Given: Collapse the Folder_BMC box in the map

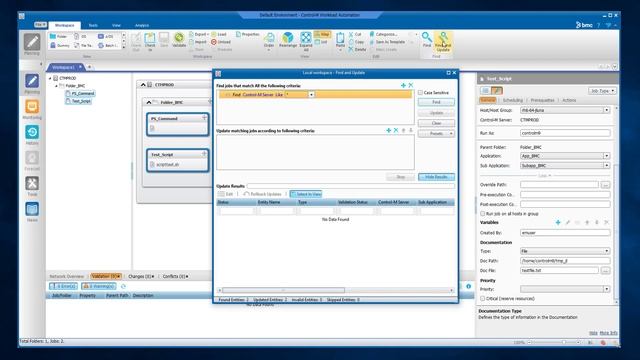Looking at the screenshot, I should pos(149,102).
